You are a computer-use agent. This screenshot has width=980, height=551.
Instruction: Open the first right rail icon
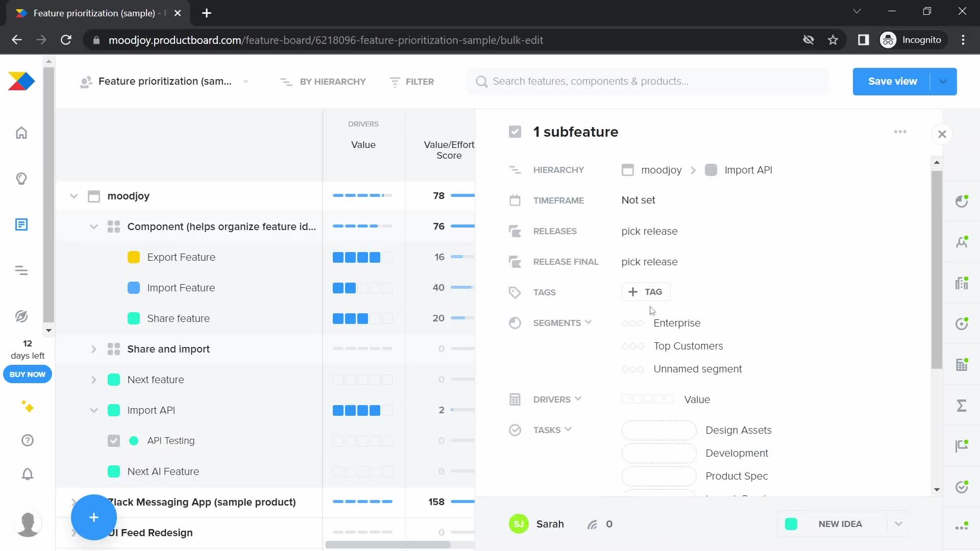pyautogui.click(x=962, y=201)
